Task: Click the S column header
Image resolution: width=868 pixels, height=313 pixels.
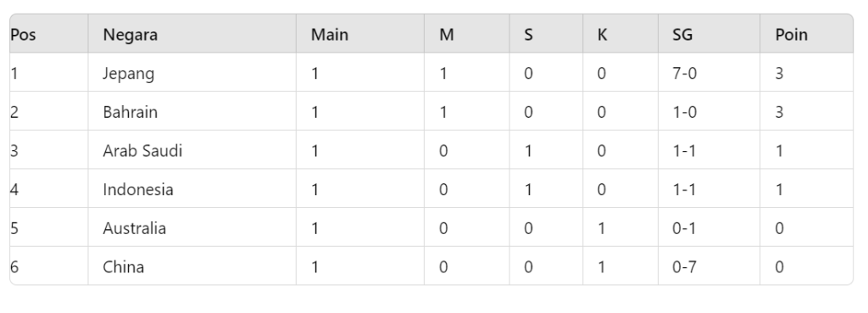Action: coord(546,34)
